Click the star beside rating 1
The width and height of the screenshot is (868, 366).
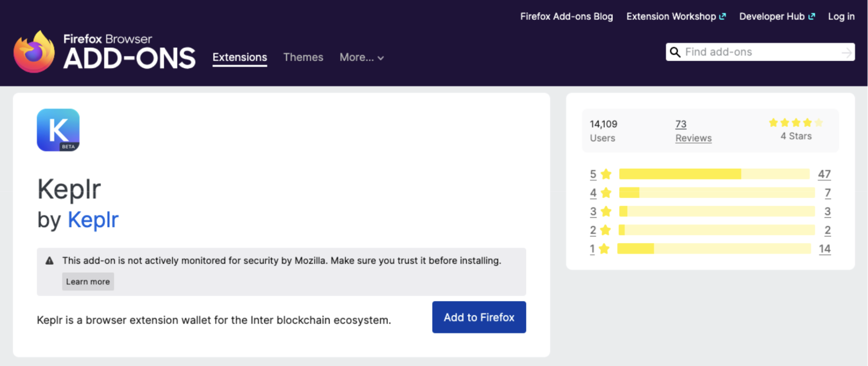tap(604, 249)
